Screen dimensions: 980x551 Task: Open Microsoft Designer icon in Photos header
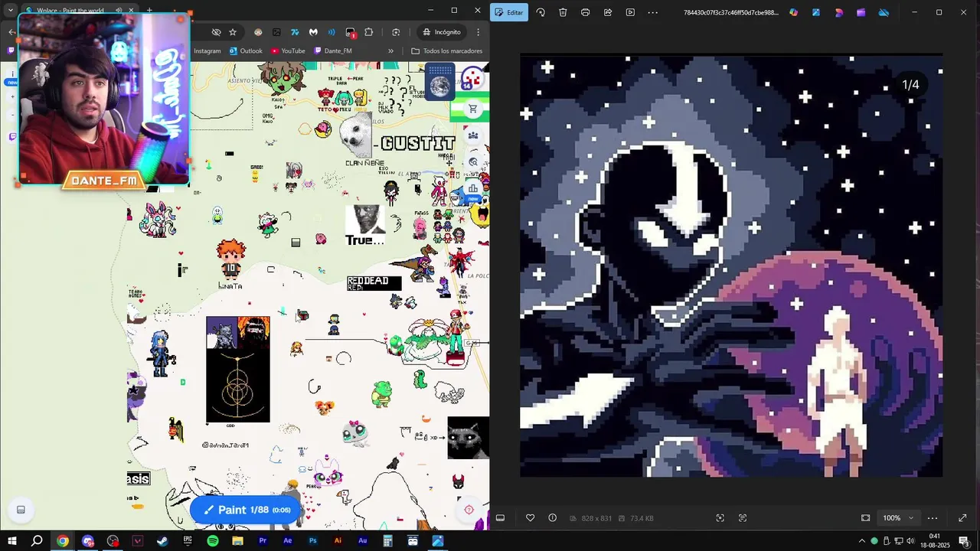[x=816, y=12]
